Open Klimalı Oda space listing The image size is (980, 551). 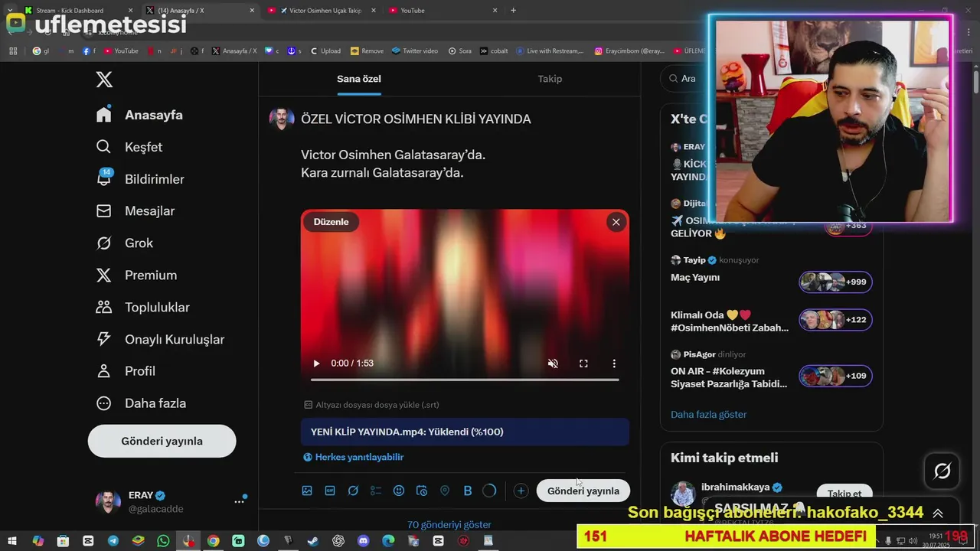tap(729, 321)
